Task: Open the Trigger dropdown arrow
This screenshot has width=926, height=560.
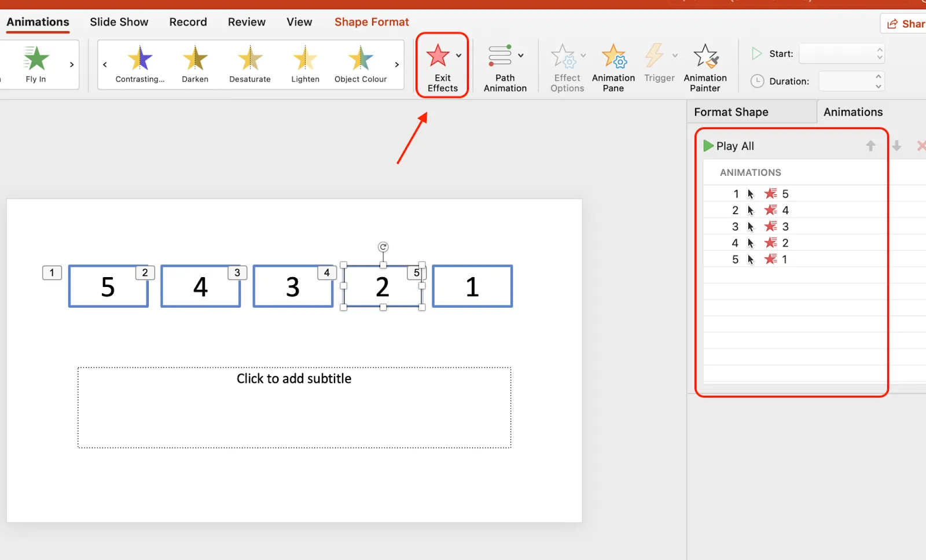Action: pos(675,56)
